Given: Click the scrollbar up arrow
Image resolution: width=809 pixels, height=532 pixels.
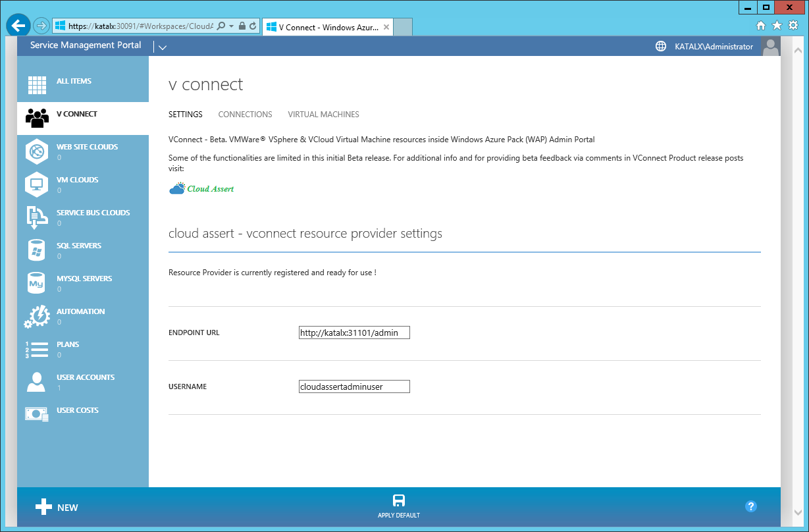Looking at the screenshot, I should pos(797,51).
